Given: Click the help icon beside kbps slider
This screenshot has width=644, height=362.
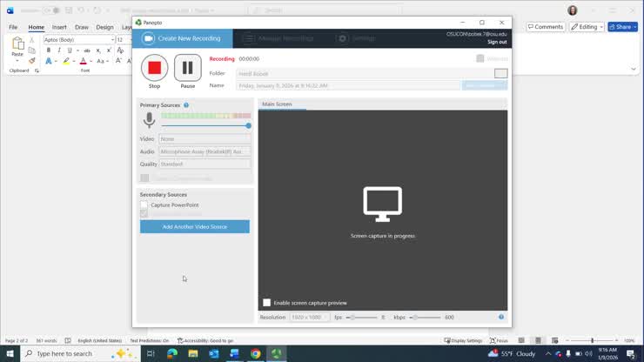Looking at the screenshot, I should (501, 317).
